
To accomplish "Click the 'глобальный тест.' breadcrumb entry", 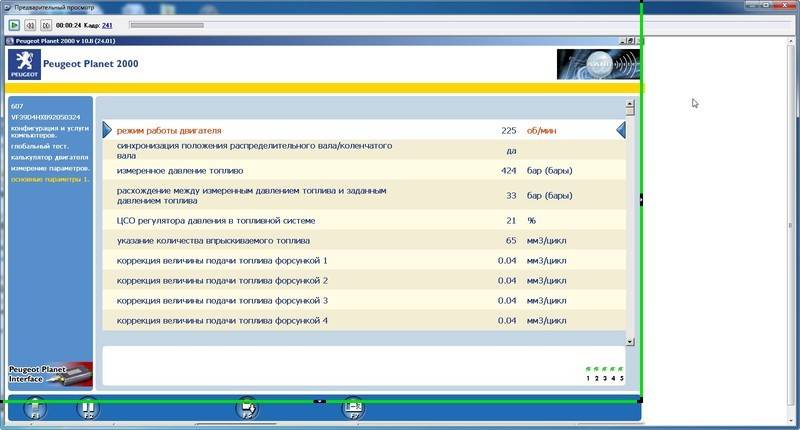I will 38,146.
